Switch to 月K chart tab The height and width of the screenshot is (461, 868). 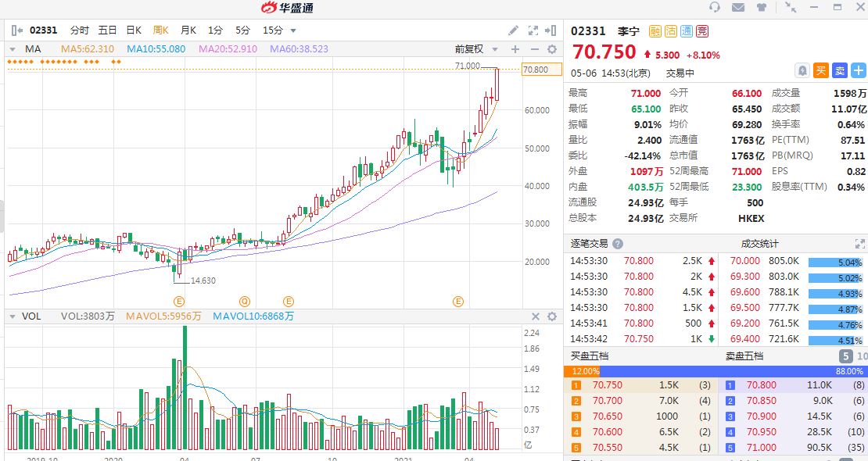pos(188,30)
